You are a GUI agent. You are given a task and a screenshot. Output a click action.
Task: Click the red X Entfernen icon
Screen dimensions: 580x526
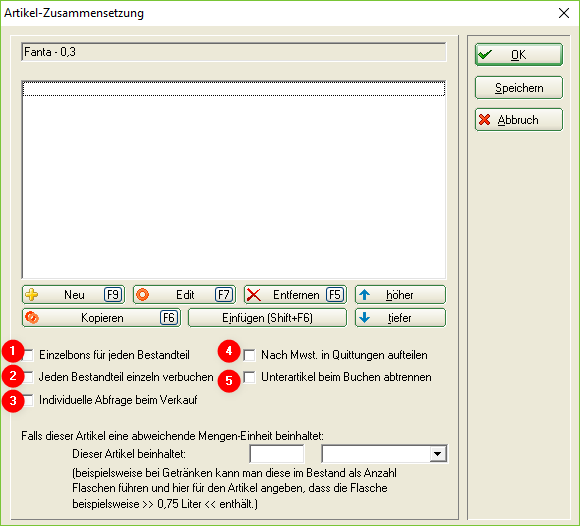click(x=254, y=295)
